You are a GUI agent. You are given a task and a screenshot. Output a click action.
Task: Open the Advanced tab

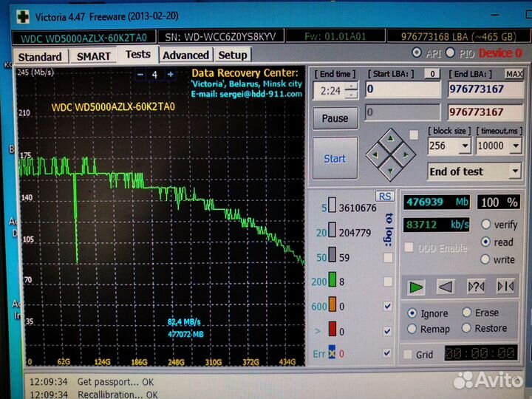pos(186,55)
